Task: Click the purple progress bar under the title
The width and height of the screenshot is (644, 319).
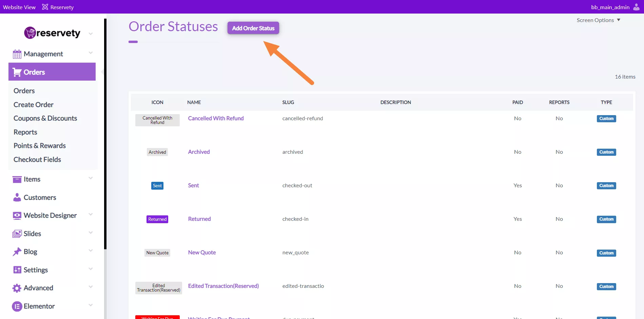Action: point(133,42)
